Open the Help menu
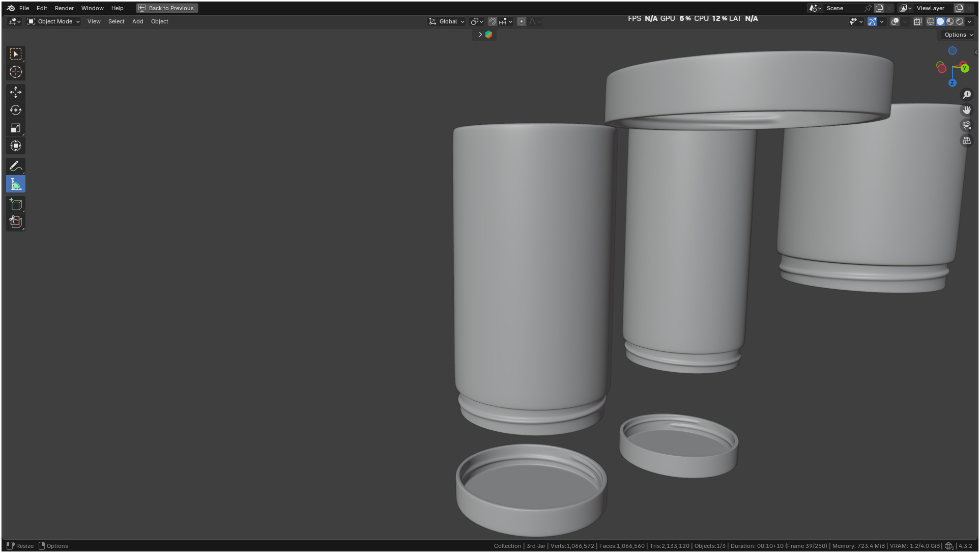Image resolution: width=980 pixels, height=553 pixels. [117, 8]
